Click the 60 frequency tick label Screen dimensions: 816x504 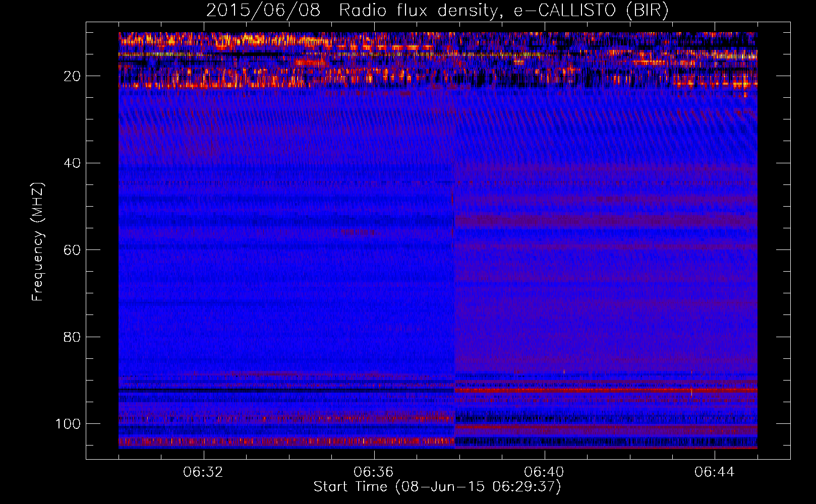pos(72,250)
